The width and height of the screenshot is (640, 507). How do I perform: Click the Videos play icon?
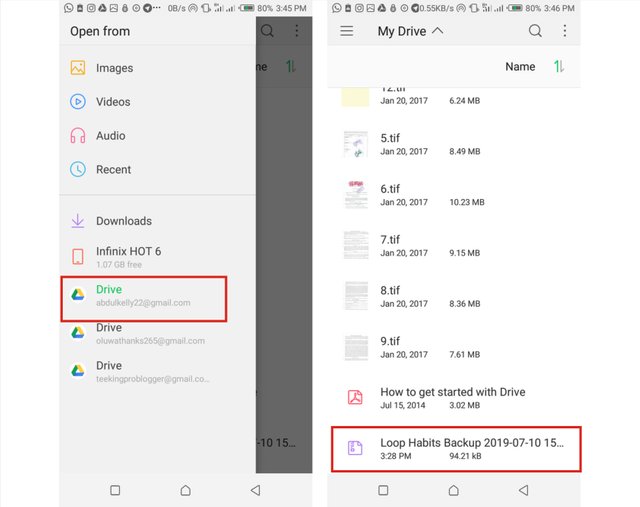coord(78,102)
